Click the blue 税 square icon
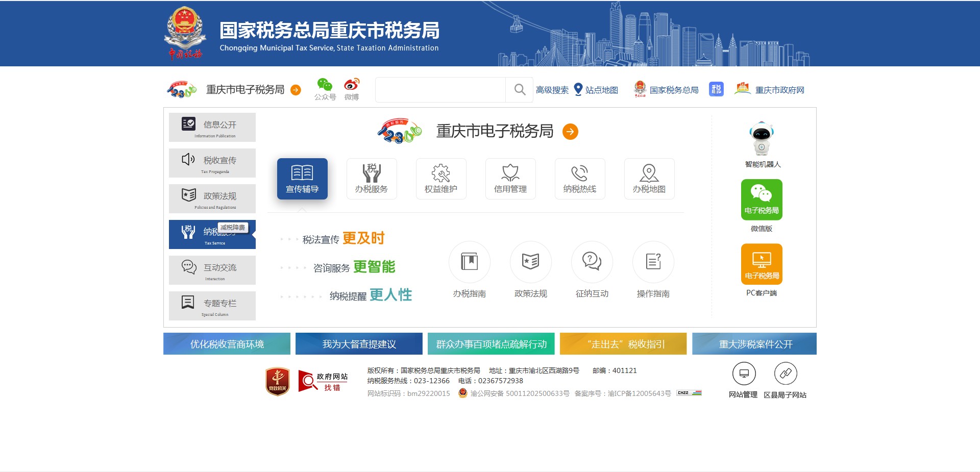 (x=716, y=89)
